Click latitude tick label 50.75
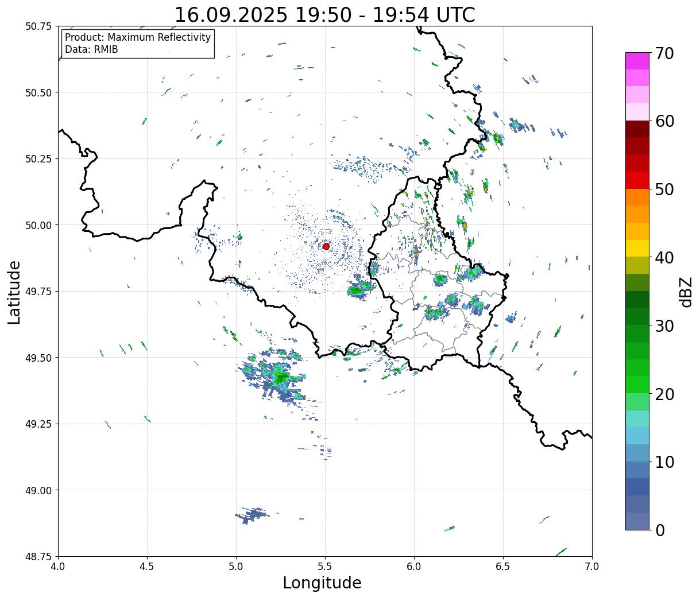 (x=38, y=26)
